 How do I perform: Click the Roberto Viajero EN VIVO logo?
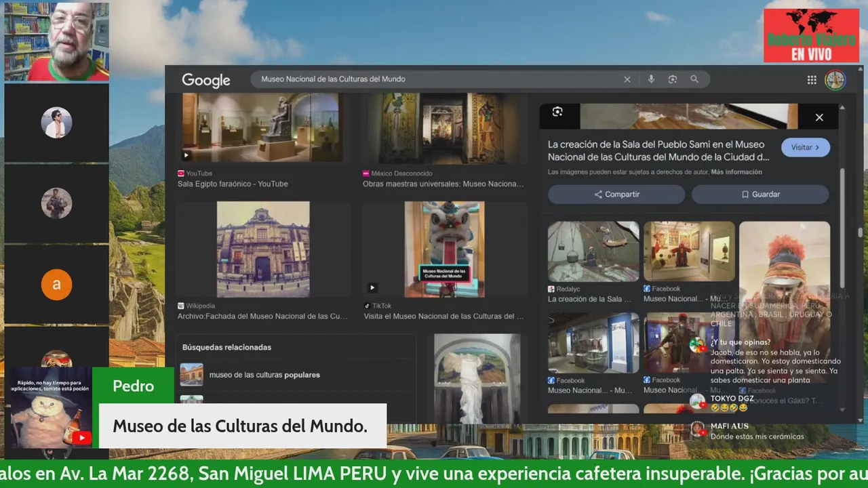click(x=811, y=36)
